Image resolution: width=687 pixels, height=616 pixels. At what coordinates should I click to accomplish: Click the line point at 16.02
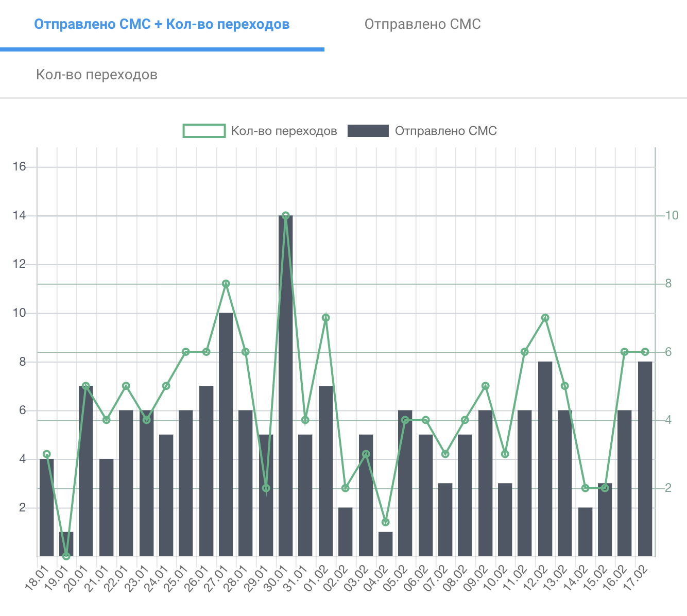point(625,352)
